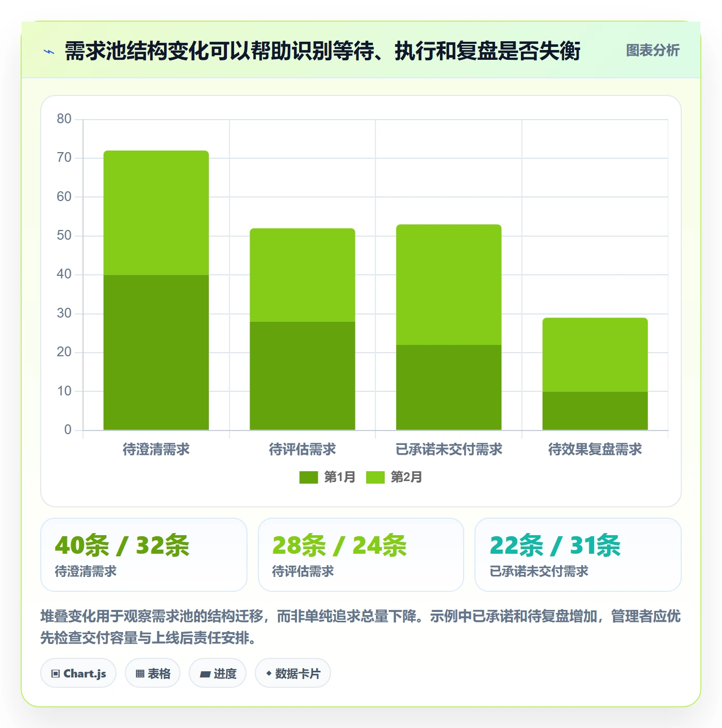The image size is (722, 728).
Task: Select the 表格 tag chip
Action: [x=153, y=673]
